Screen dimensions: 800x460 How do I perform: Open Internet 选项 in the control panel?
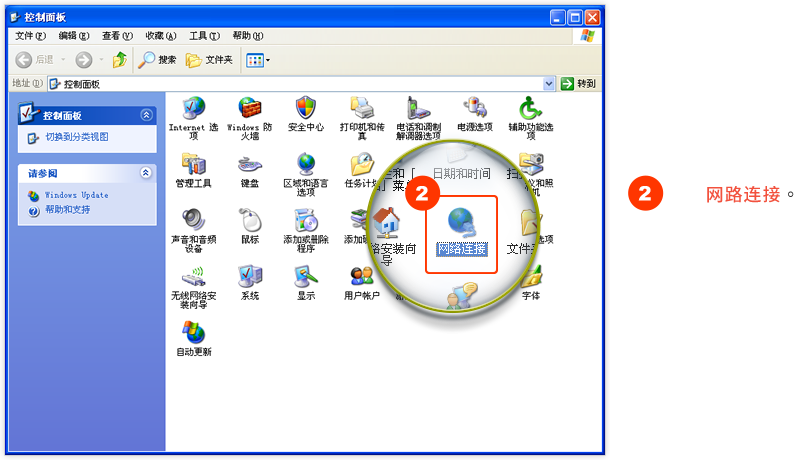[x=193, y=108]
